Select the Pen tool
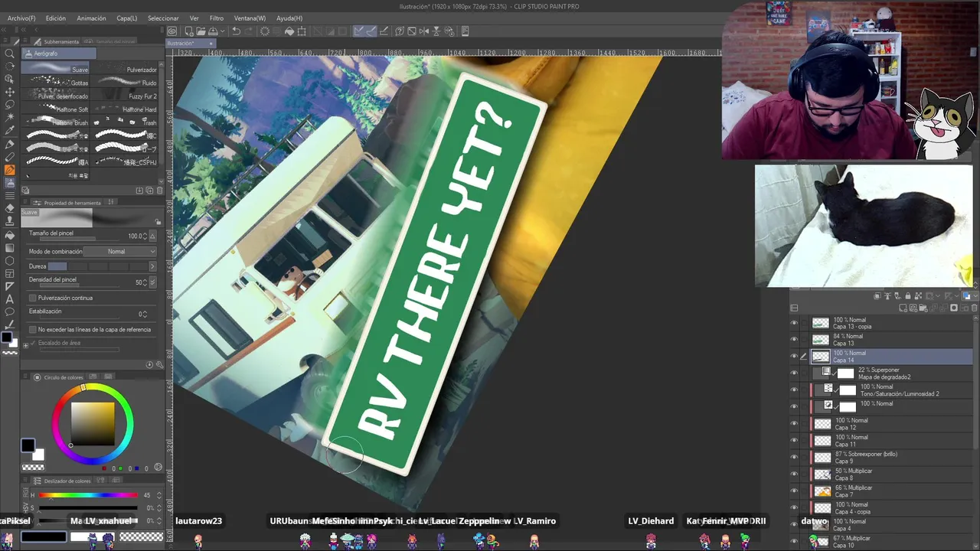This screenshot has width=980, height=551. click(x=10, y=144)
